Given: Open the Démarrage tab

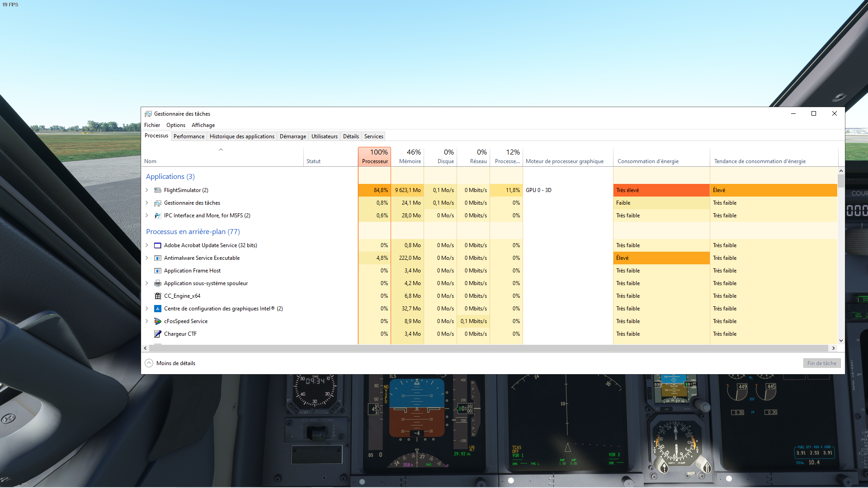Looking at the screenshot, I should pyautogui.click(x=292, y=136).
